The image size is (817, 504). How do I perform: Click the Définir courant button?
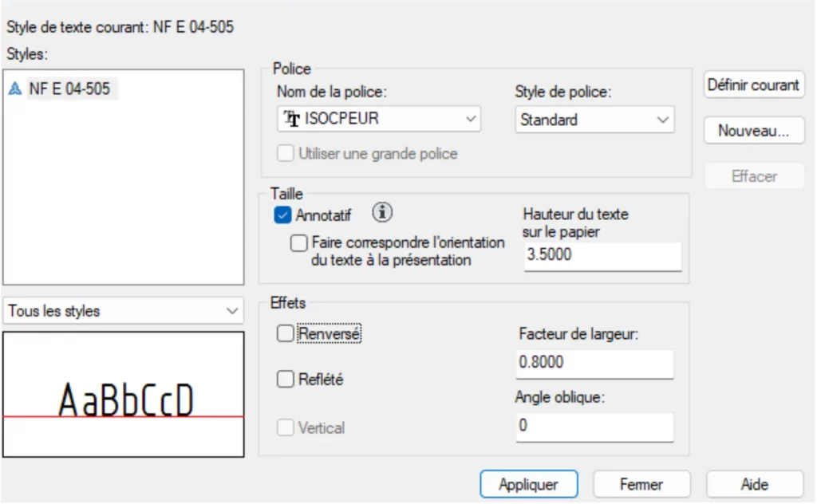(x=753, y=85)
